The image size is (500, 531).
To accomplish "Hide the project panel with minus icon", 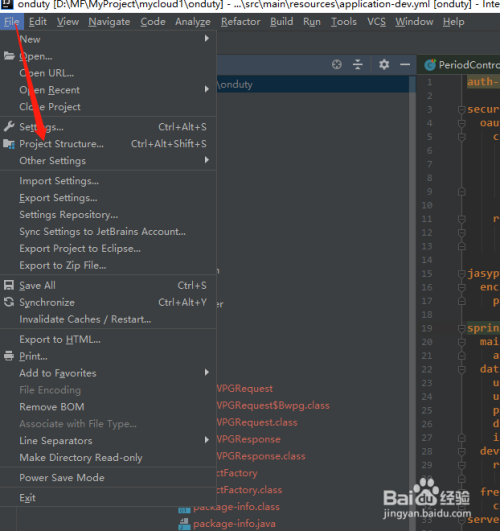I will point(405,64).
